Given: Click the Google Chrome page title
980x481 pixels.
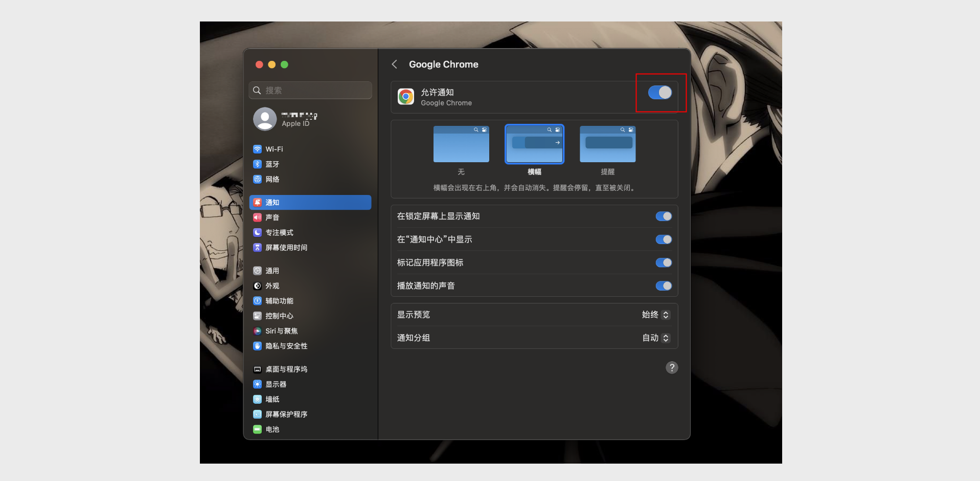Looking at the screenshot, I should [444, 64].
